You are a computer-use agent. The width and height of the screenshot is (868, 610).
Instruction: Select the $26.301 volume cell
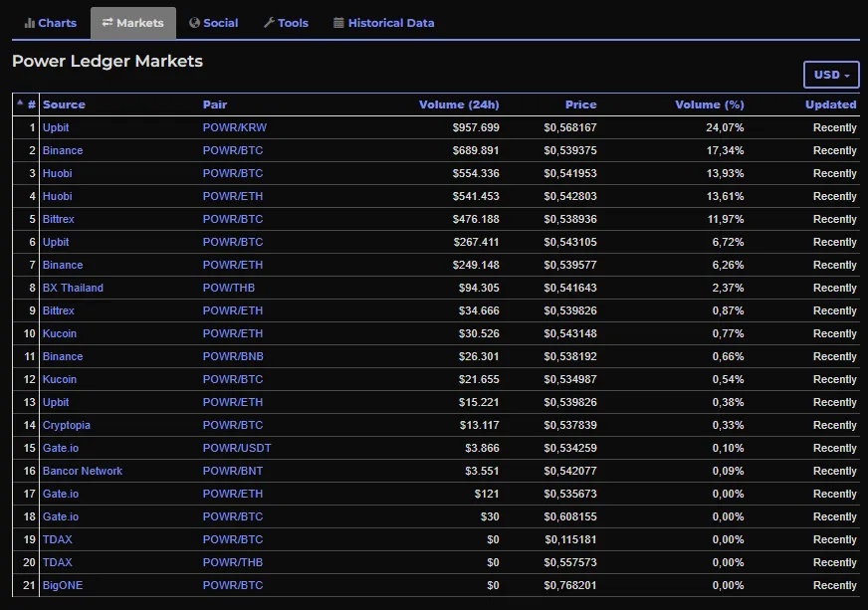479,356
